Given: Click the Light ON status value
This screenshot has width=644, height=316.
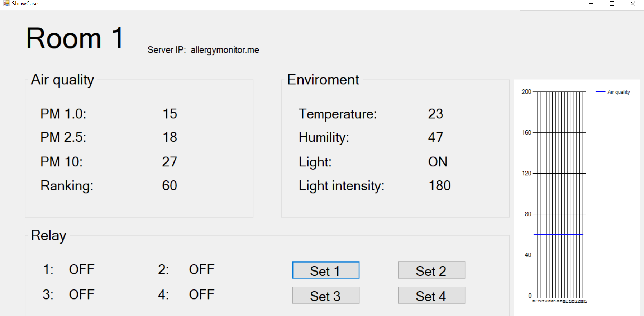Looking at the screenshot, I should tap(438, 162).
